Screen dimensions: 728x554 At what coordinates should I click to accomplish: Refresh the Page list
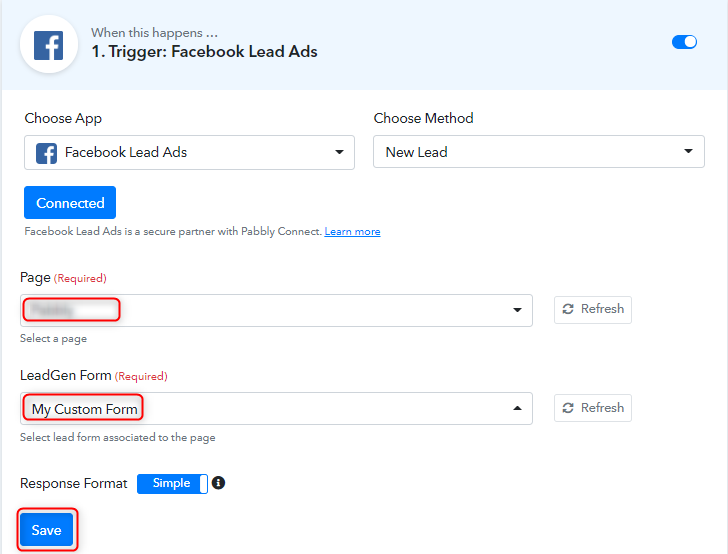tap(592, 309)
